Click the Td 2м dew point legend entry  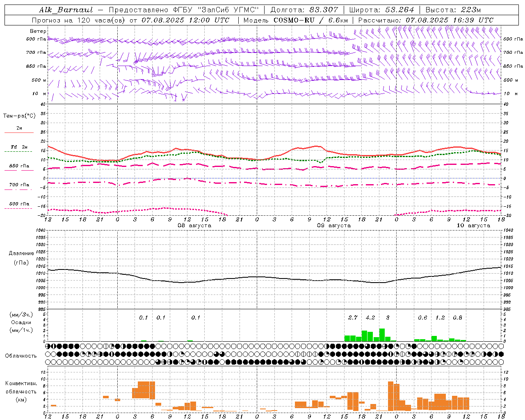(19, 147)
